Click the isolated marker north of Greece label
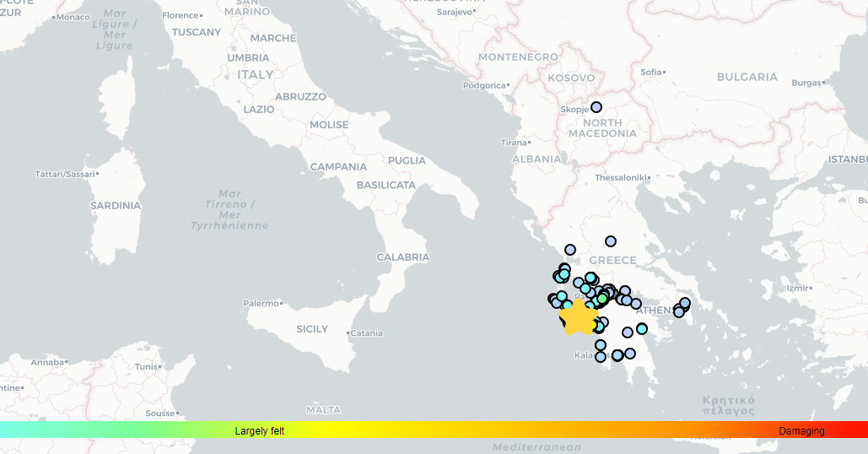The image size is (868, 454). pos(610,241)
